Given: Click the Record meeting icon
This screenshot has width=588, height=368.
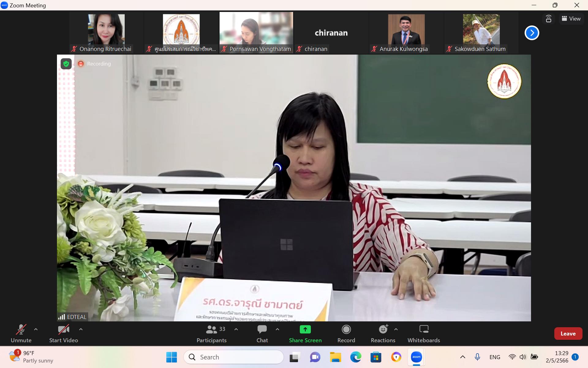Looking at the screenshot, I should coord(346,330).
